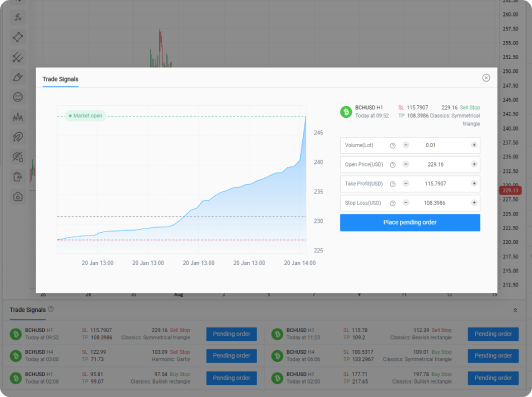Decrease the Volume(Lot) value

tap(405, 145)
